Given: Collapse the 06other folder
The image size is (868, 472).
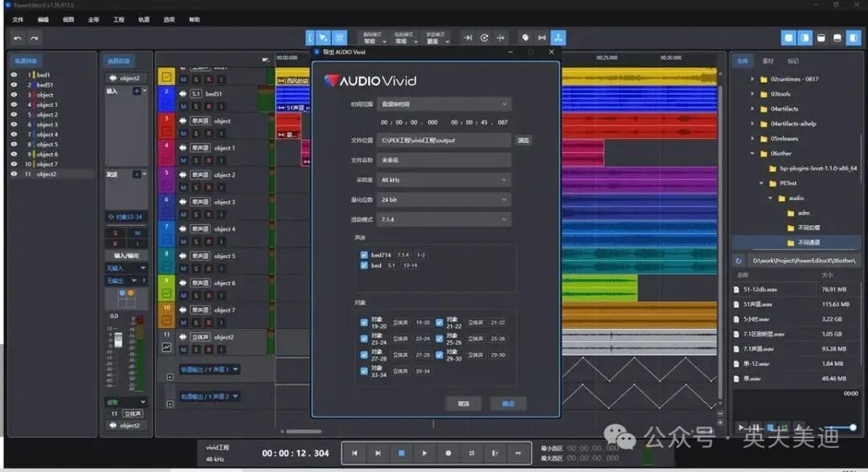Looking at the screenshot, I should pyautogui.click(x=752, y=154).
